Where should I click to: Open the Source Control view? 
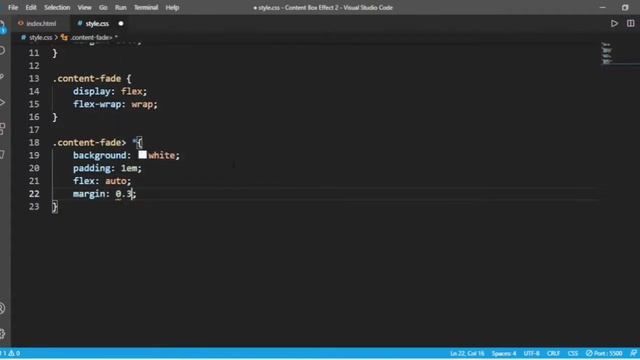point(2,76)
